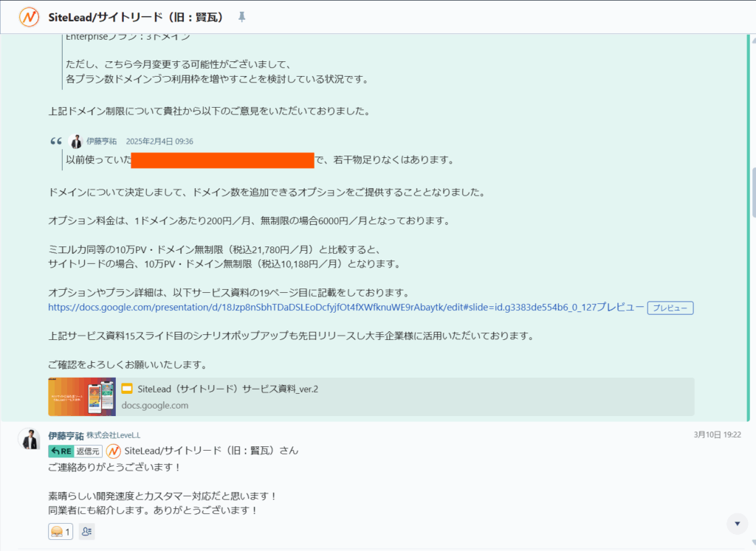756x551 pixels.
Task: Click the line starting サイトリードの場合、10万PV
Action: click(x=224, y=264)
